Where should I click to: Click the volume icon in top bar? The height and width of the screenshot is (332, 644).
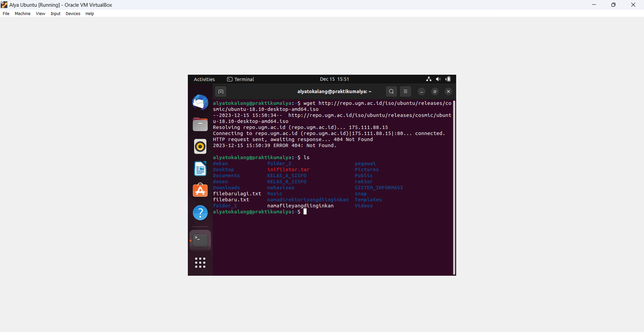438,79
